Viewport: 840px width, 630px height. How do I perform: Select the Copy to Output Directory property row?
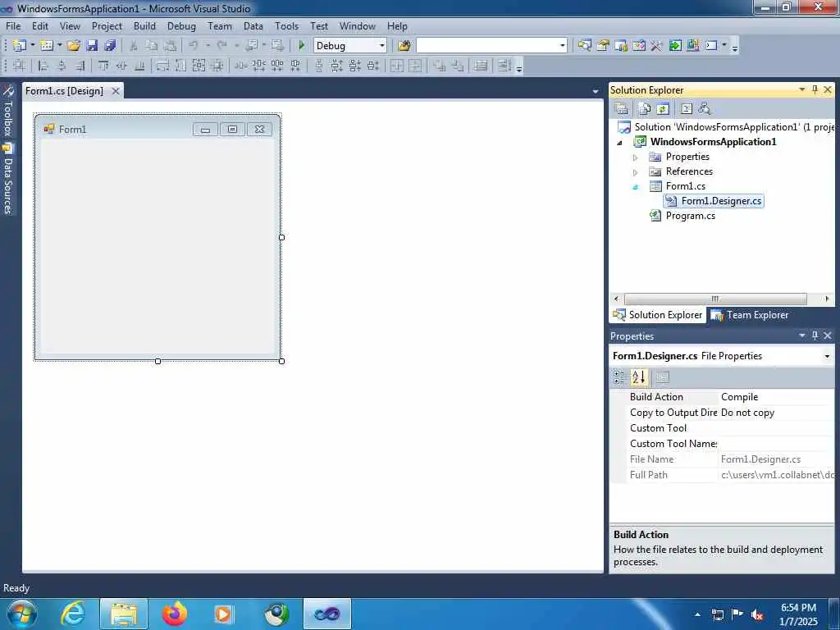click(x=722, y=413)
